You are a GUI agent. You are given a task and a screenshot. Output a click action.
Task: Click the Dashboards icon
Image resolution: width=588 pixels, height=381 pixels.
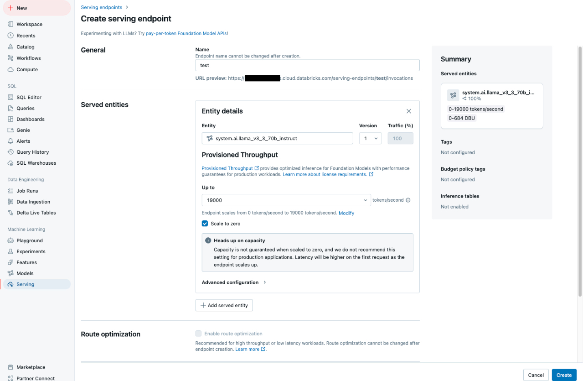click(10, 119)
